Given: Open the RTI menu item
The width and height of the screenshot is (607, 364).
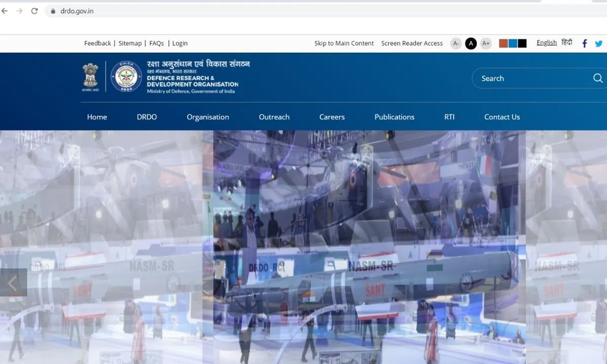Looking at the screenshot, I should coord(449,117).
